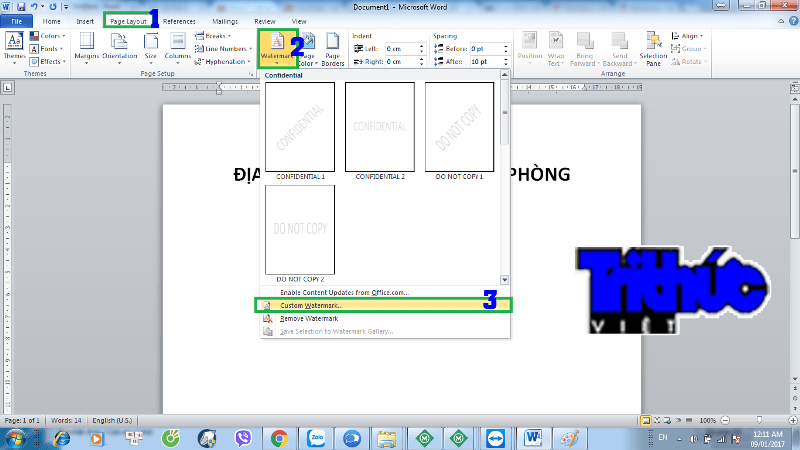This screenshot has width=800, height=450.
Task: Open Zalo from taskbar
Action: pyautogui.click(x=316, y=438)
